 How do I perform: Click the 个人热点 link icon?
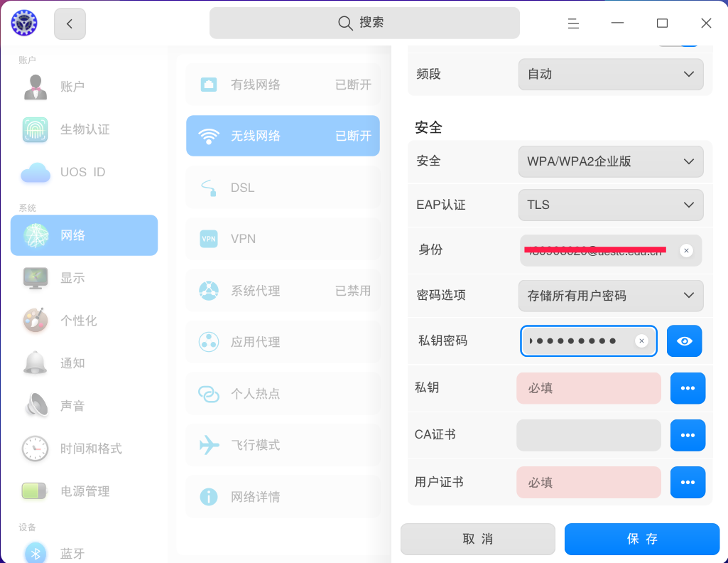pos(209,394)
